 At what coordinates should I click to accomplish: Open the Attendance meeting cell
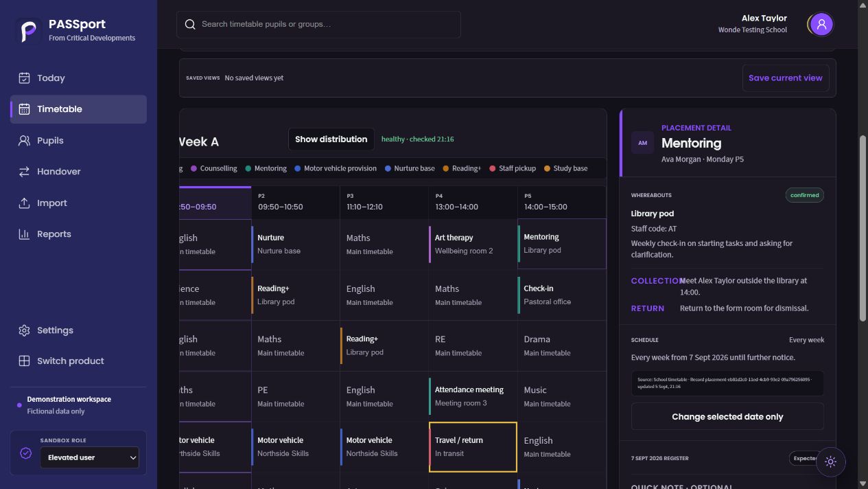tap(473, 396)
